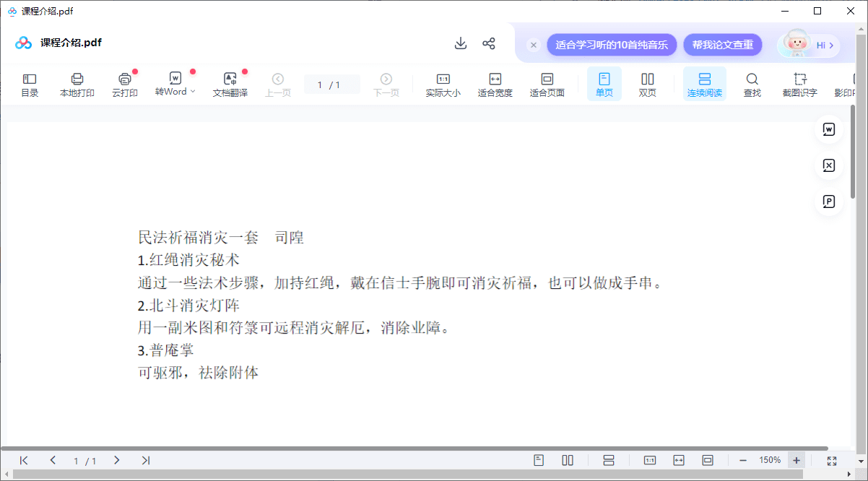Launch 文档翻译 document translation
Viewport: 868px width, 481px height.
pos(230,84)
